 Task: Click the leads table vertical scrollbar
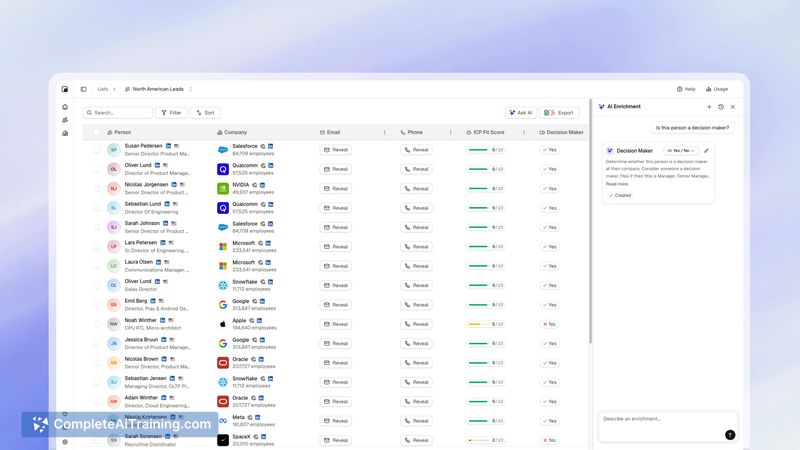point(590,222)
